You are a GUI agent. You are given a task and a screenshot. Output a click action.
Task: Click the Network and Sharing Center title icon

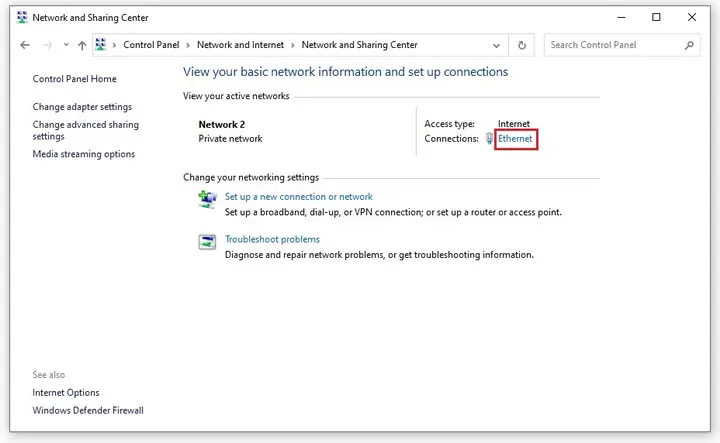coord(22,17)
